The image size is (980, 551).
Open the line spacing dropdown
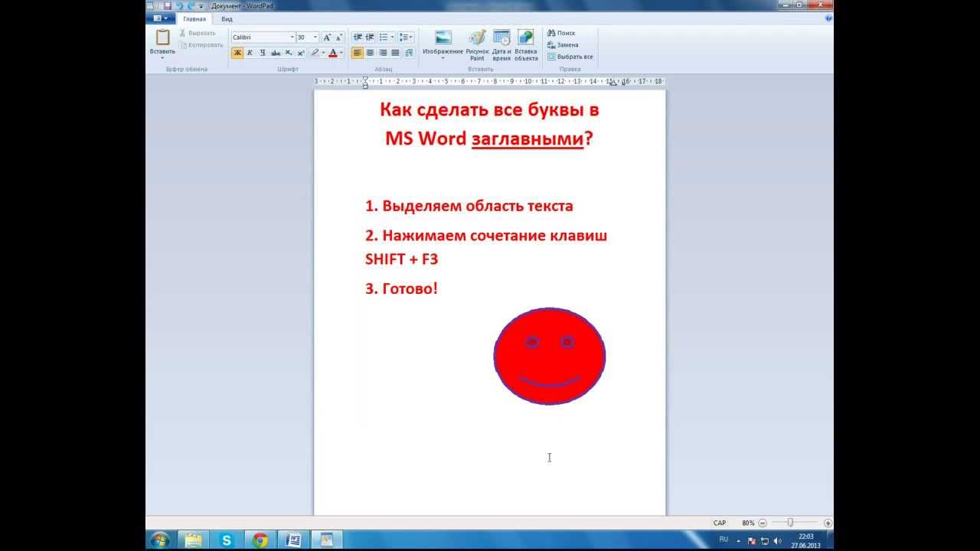tap(407, 37)
